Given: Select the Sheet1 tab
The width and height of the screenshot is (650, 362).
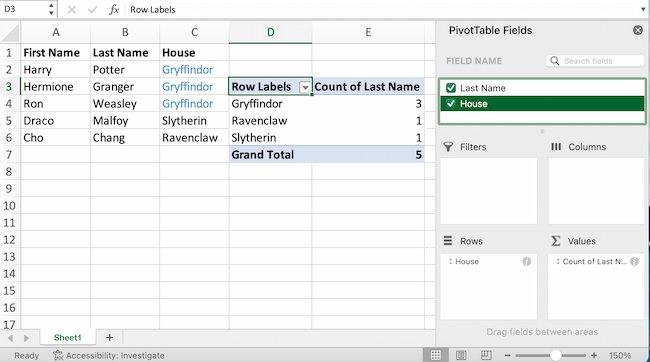Looking at the screenshot, I should [68, 338].
